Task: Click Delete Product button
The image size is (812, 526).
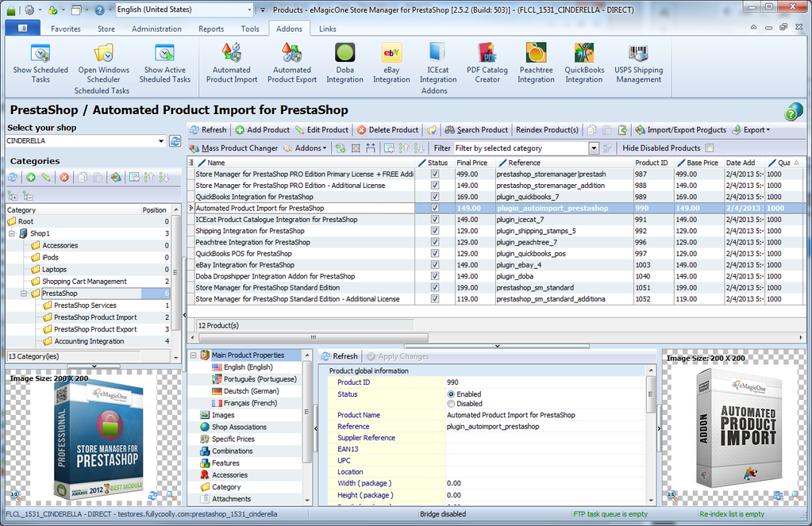Action: pyautogui.click(x=388, y=130)
